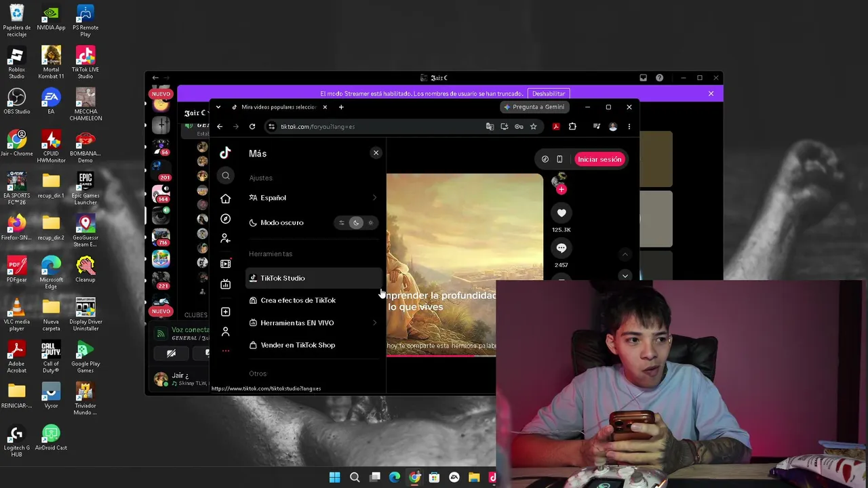Screen dimensions: 868x488
Task: Like the video with the heart icon
Action: tap(561, 213)
